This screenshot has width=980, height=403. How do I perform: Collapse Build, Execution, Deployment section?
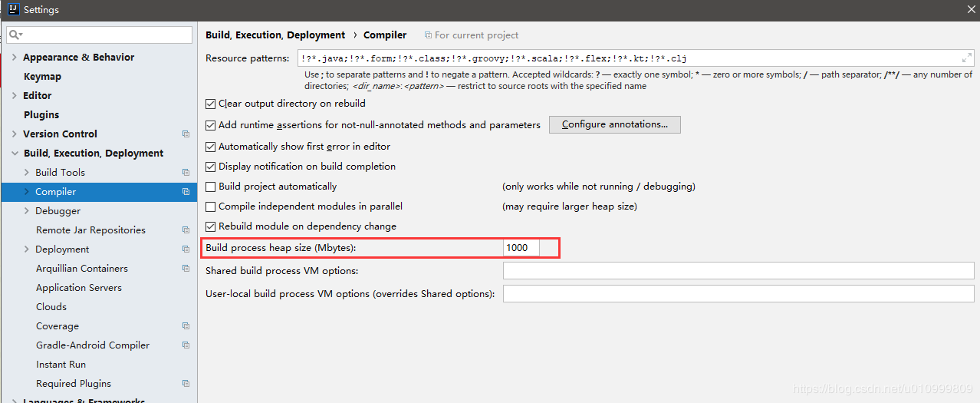point(15,154)
